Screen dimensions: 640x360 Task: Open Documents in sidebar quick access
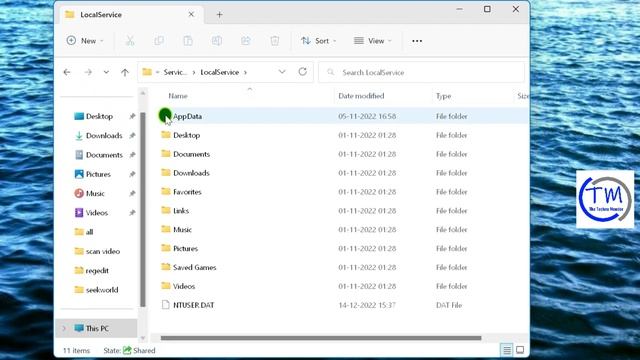[104, 155]
